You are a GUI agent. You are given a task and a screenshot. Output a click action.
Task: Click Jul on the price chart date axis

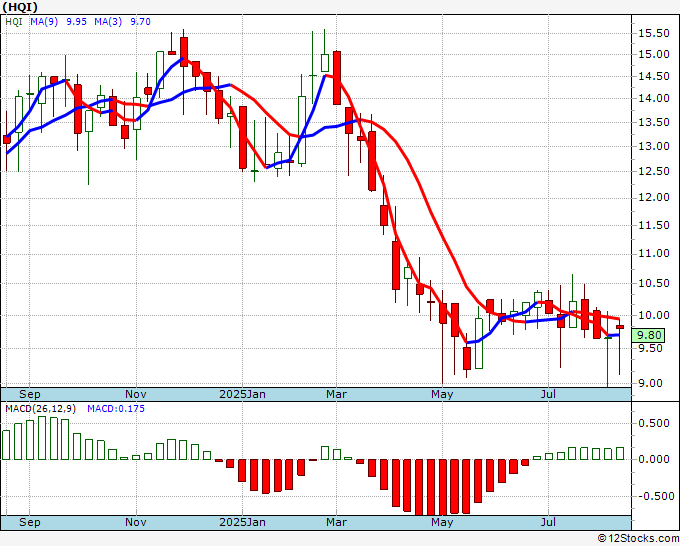click(549, 395)
